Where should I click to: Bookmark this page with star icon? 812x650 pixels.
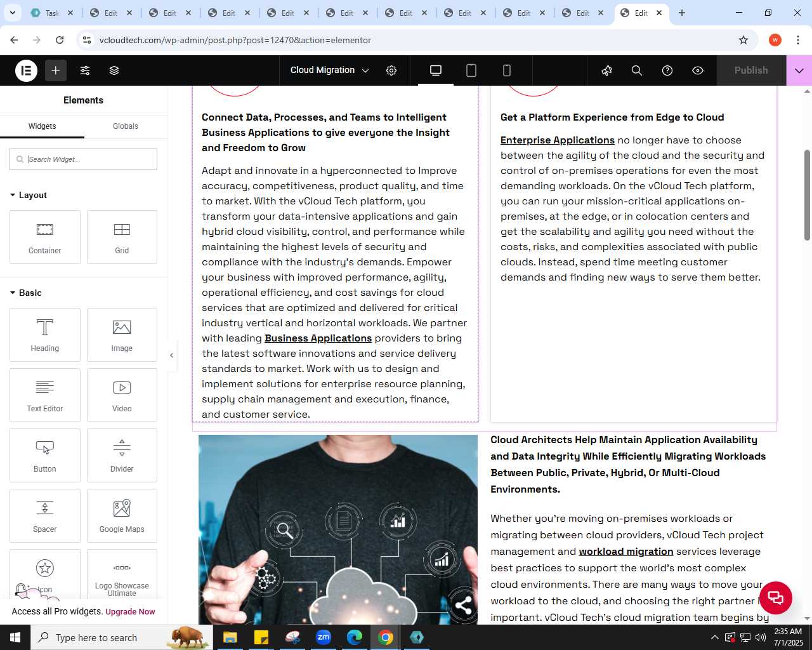(743, 40)
